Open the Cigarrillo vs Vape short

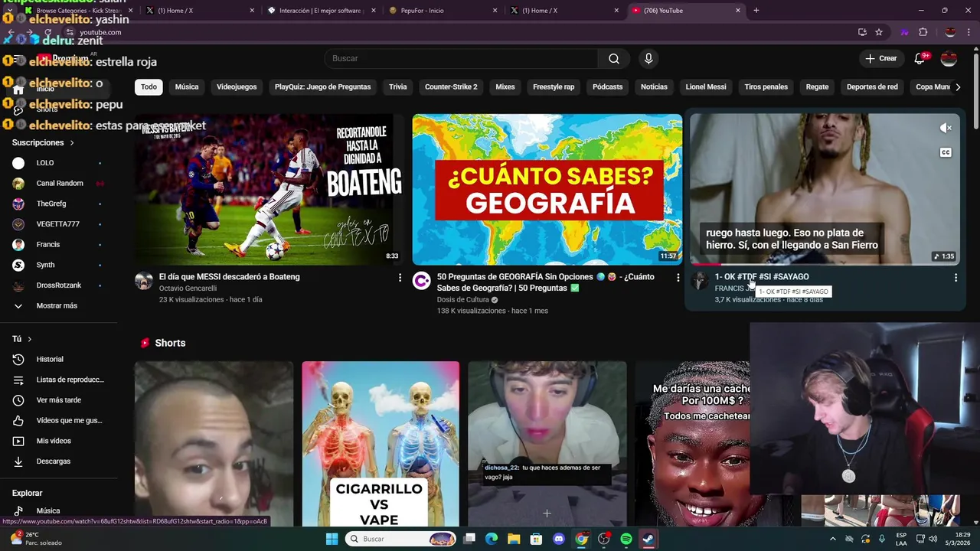(x=381, y=444)
